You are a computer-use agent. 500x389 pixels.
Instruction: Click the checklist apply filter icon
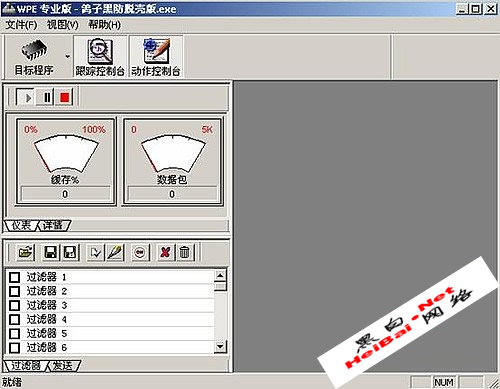[95, 252]
